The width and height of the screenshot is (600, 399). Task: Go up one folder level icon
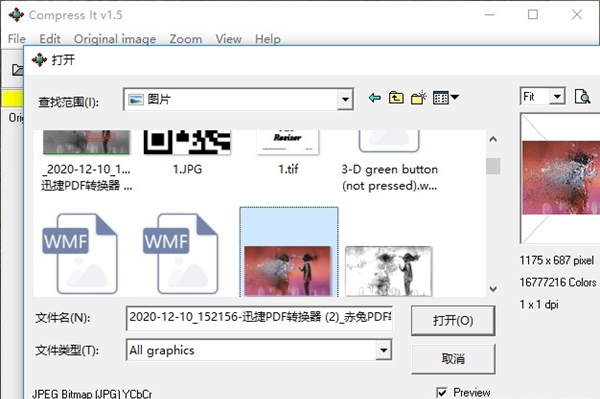[396, 98]
